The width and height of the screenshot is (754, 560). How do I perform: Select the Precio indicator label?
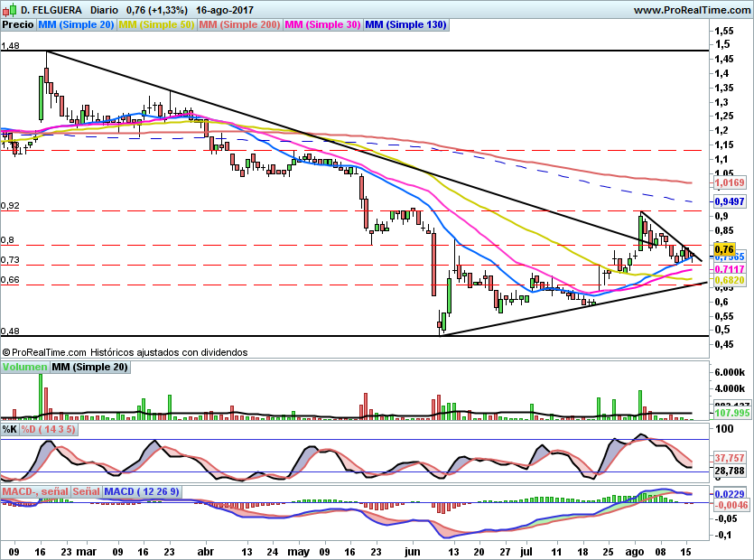pyautogui.click(x=18, y=25)
